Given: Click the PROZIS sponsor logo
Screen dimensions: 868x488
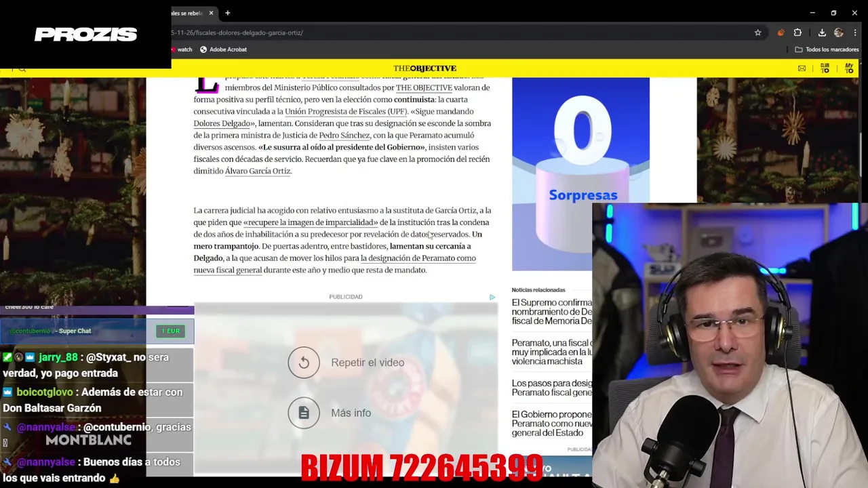Looking at the screenshot, I should [86, 35].
